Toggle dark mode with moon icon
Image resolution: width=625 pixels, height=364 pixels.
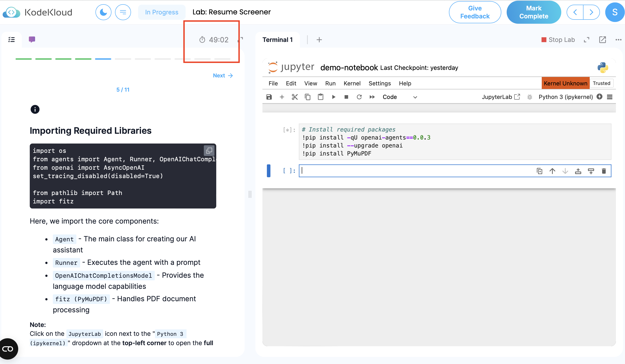point(103,12)
